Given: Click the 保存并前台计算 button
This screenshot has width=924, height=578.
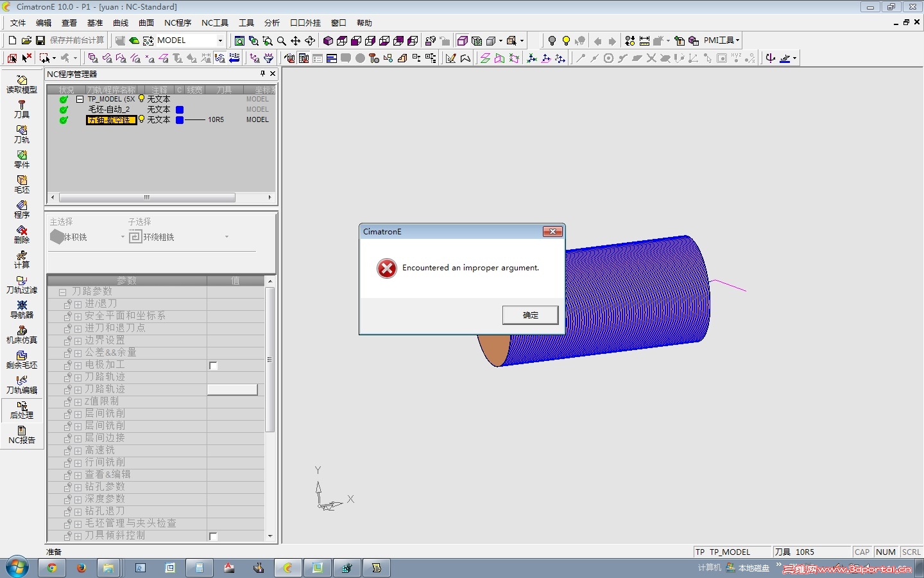Looking at the screenshot, I should (77, 40).
